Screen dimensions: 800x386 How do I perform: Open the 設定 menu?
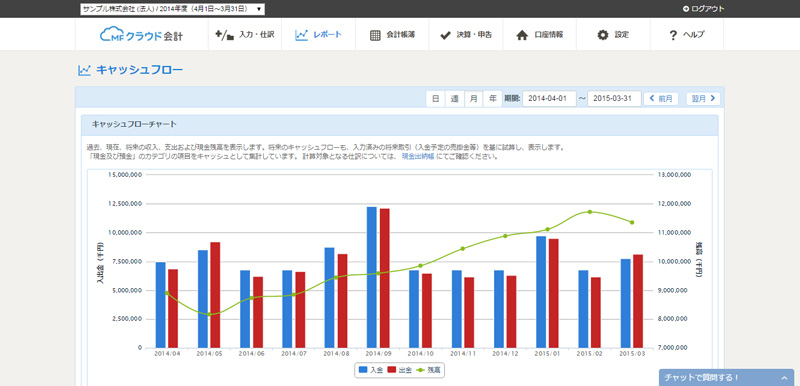[613, 35]
